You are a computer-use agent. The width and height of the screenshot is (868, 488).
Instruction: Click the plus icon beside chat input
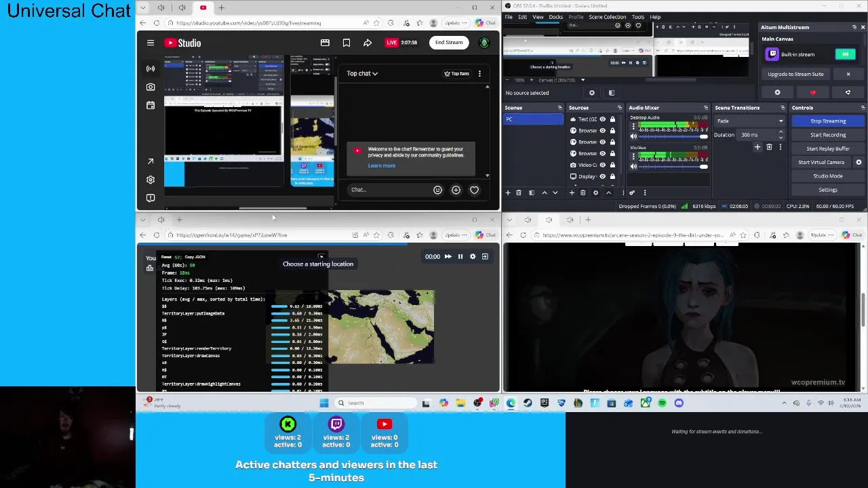(456, 190)
